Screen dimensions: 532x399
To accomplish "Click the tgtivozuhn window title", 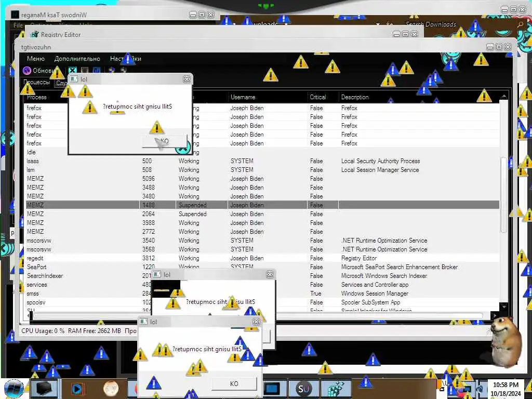I will point(36,47).
